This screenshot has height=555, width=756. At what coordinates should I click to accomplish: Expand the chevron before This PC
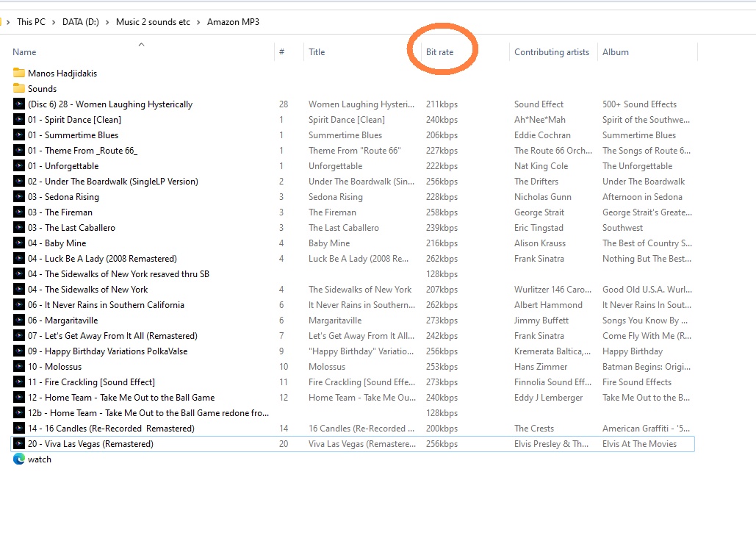(x=8, y=22)
